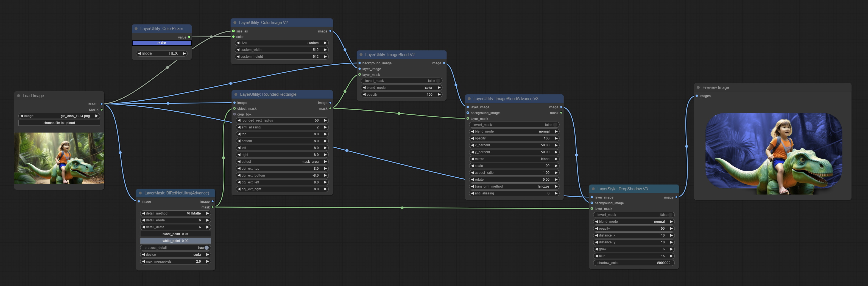Increase DropShadow blur with the right arrow
Viewport: 868px width, 286px height.
(x=671, y=256)
